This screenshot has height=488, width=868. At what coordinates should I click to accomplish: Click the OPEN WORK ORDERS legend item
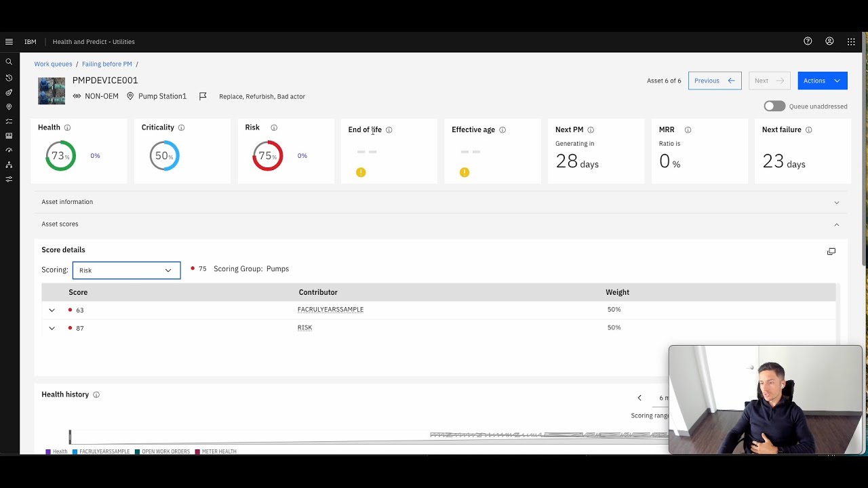162,451
